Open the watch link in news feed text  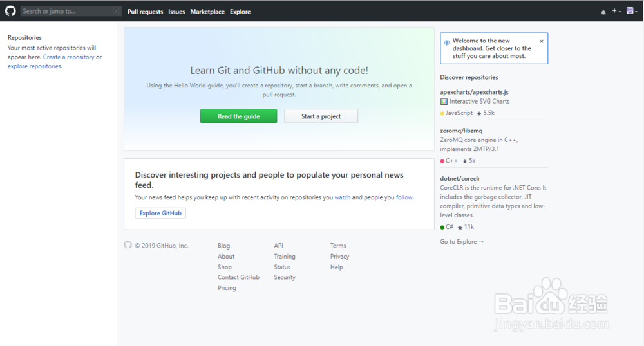(x=343, y=197)
